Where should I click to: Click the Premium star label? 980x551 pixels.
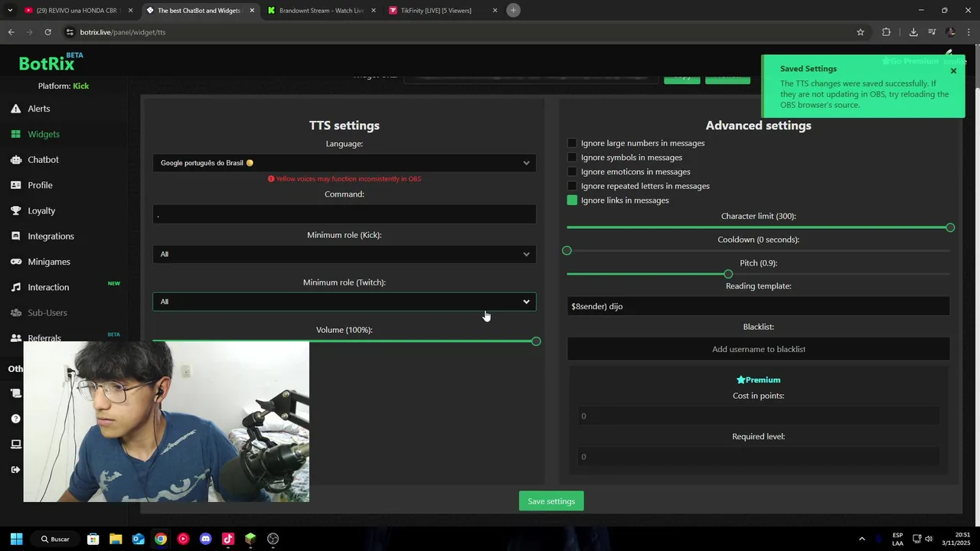[758, 380]
